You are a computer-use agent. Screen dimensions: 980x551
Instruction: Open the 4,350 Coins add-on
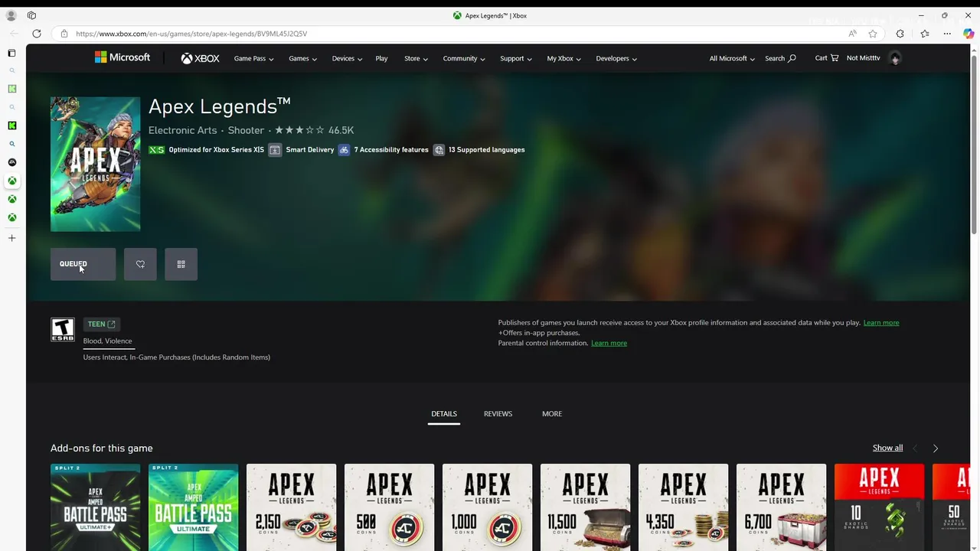tap(683, 507)
